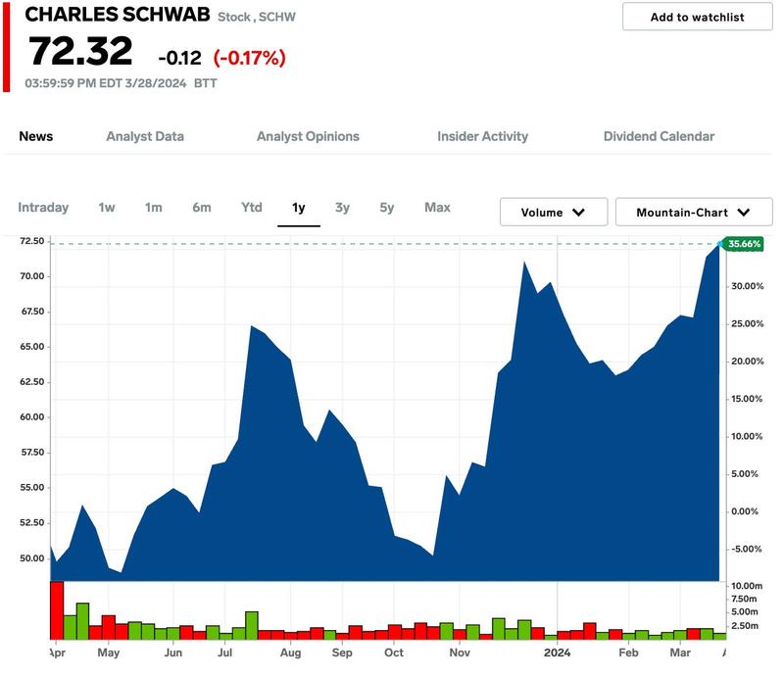Click the 0.00% percent axis label
This screenshot has height=677, width=784.
pyautogui.click(x=745, y=511)
